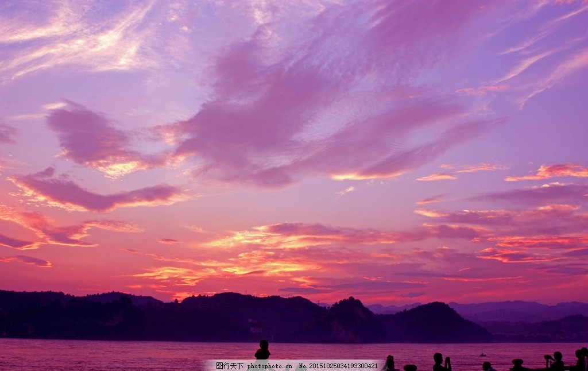Click the No.20151025034193300421 image number
The image size is (588, 371).
[x=338, y=365]
